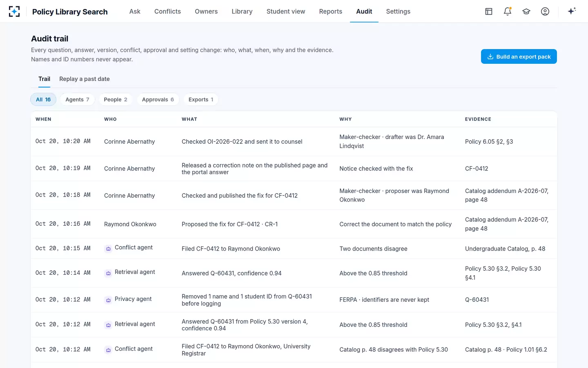
Task: Click 'Two documents disagree' cell
Action: (x=373, y=249)
